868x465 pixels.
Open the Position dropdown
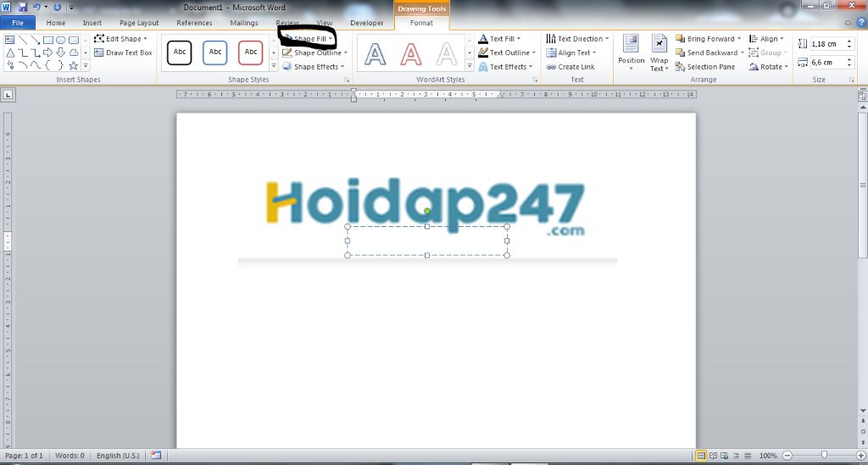point(631,53)
